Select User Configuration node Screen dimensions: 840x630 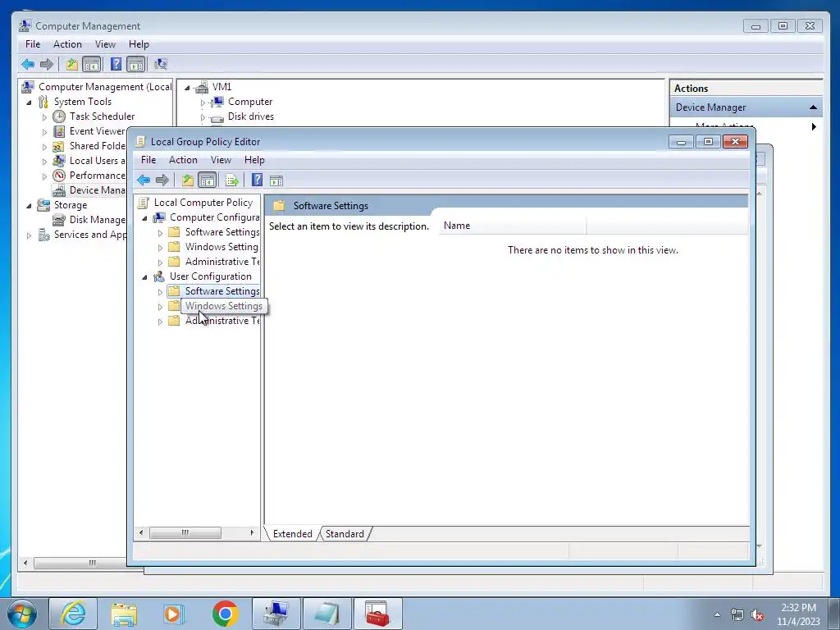click(x=211, y=276)
